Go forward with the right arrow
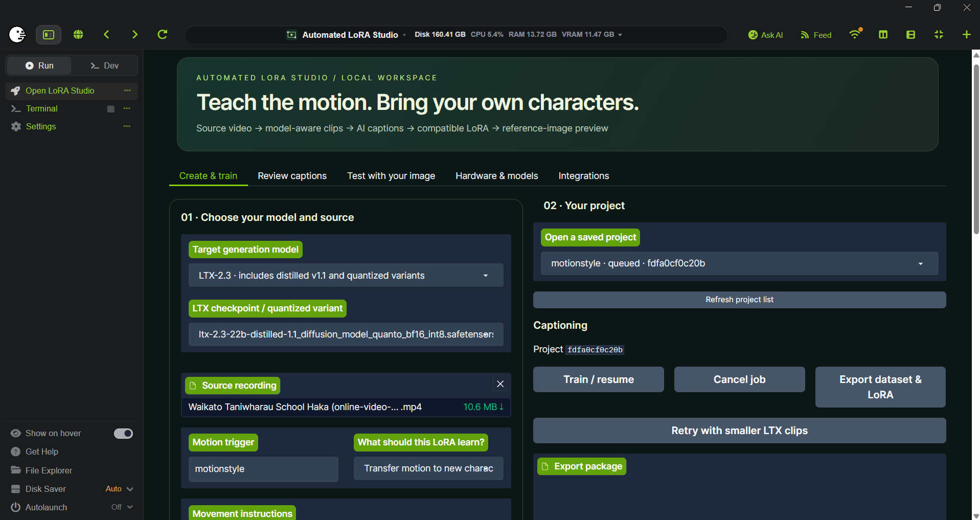This screenshot has width=980, height=520. (x=134, y=35)
